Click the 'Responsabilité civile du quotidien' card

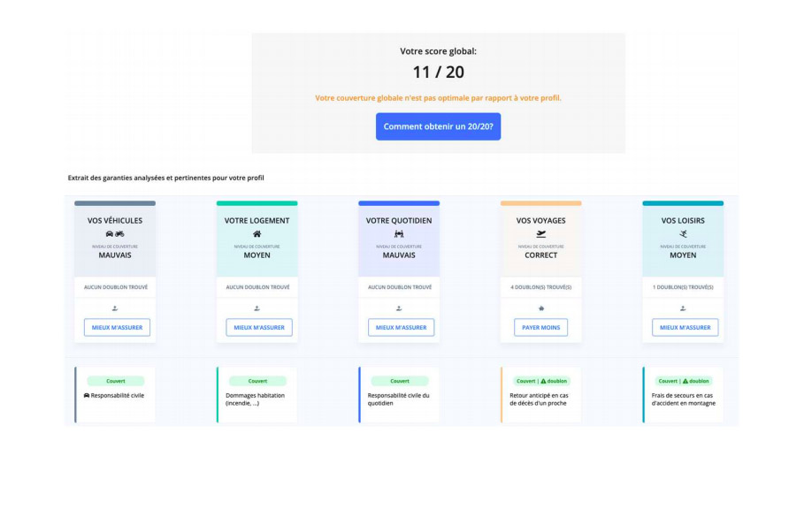tap(399, 396)
